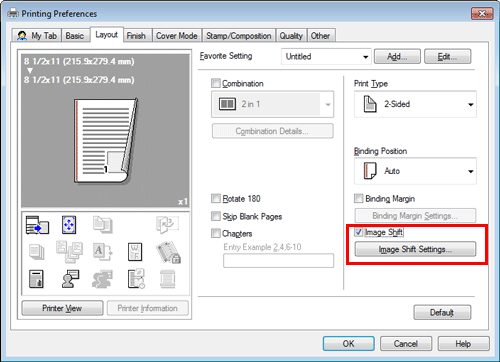
Task: Click the W F page icon
Action: pyautogui.click(x=135, y=252)
